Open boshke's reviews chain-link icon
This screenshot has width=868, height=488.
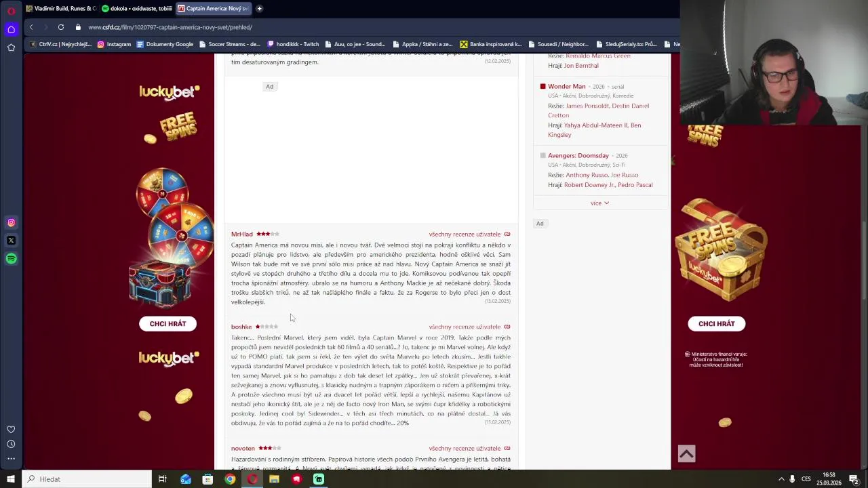tap(507, 327)
